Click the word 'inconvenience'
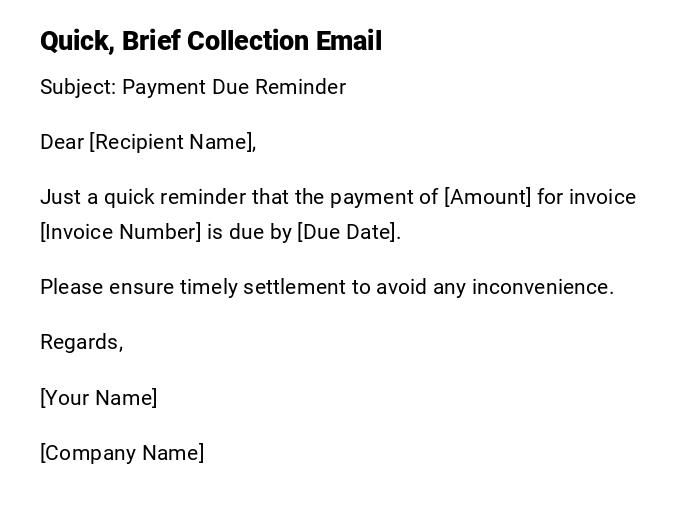 540,287
